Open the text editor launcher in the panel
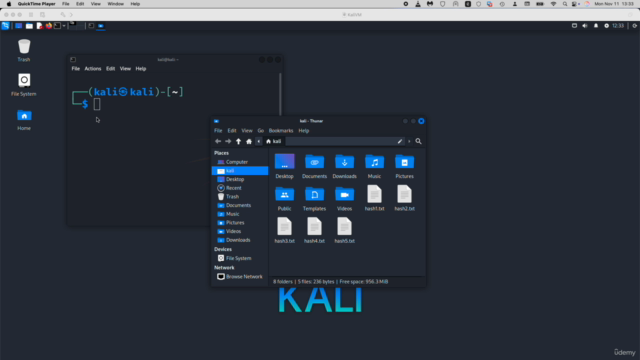 pos(39,26)
